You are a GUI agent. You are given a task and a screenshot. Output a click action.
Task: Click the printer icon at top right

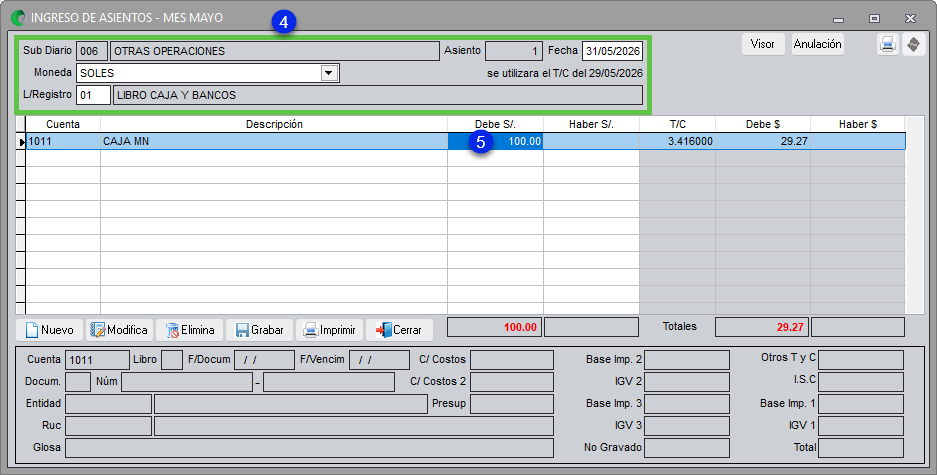pyautogui.click(x=887, y=44)
